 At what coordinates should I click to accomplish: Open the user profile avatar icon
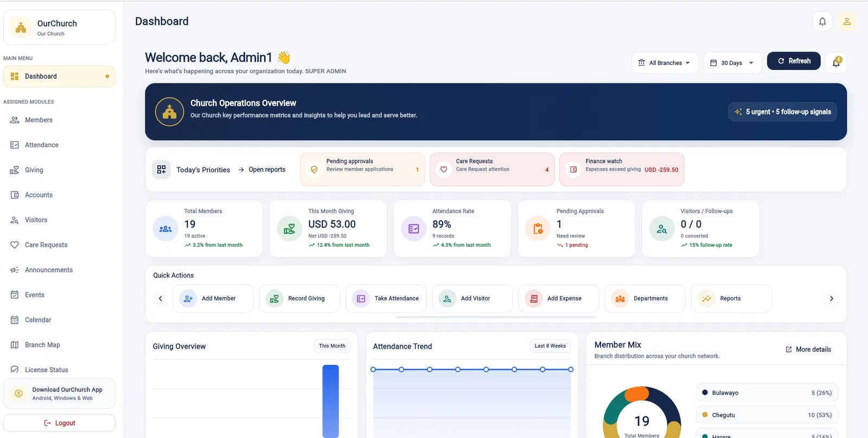(x=847, y=22)
